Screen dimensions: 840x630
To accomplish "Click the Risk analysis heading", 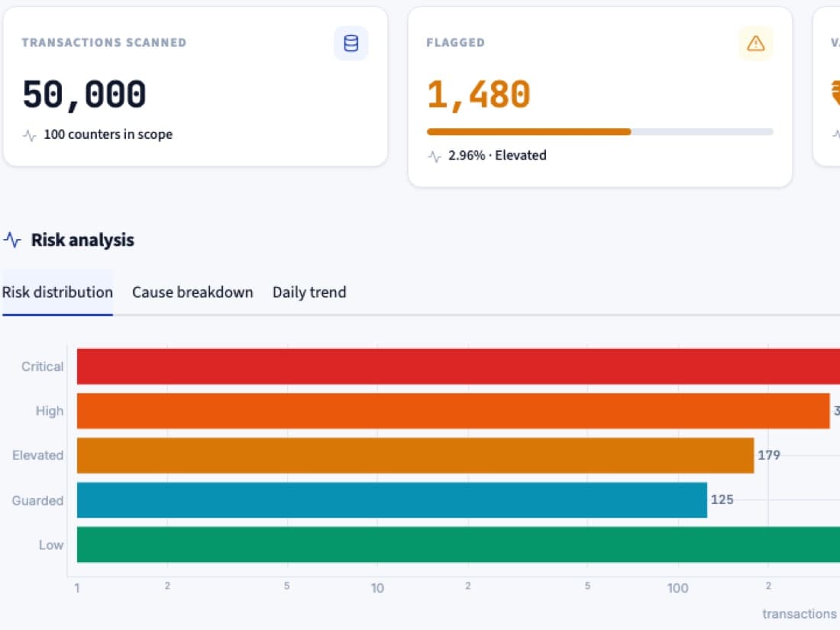I will point(82,240).
